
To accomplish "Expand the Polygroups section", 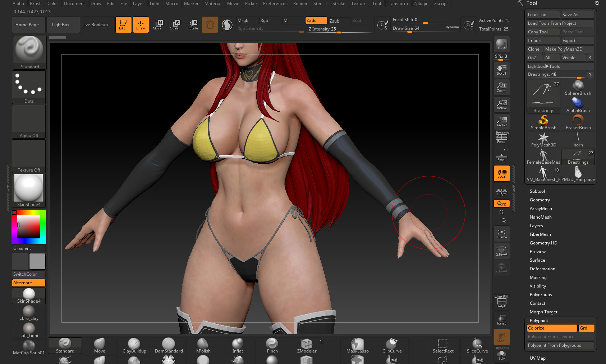I will tap(541, 295).
